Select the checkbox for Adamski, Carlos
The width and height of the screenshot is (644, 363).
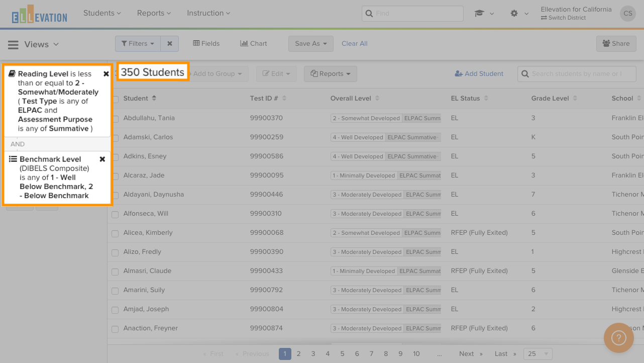point(115,138)
